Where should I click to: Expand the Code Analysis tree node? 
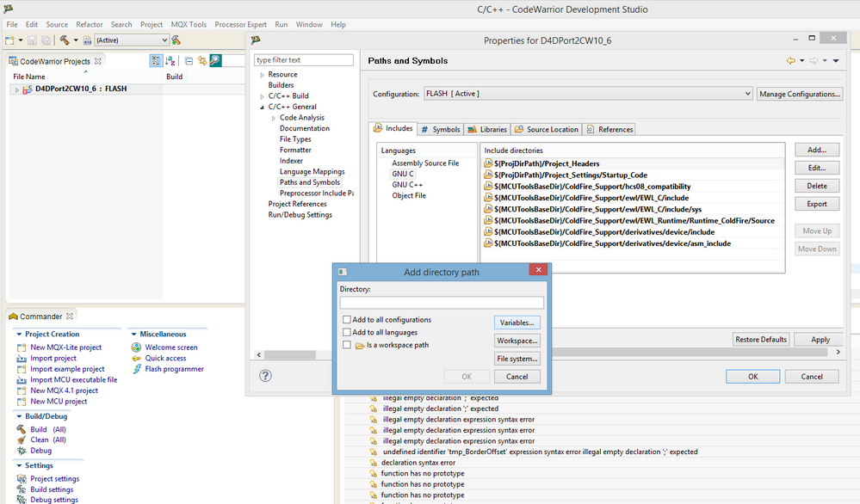(x=274, y=118)
